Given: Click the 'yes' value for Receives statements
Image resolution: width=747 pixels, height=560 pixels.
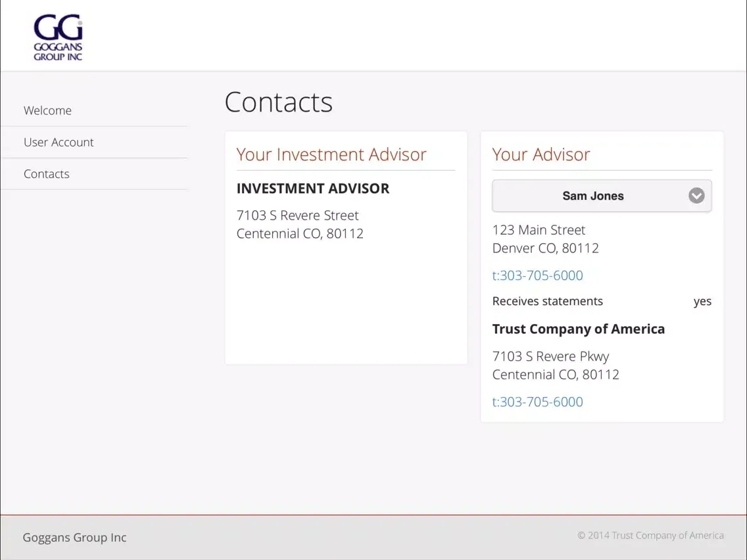Looking at the screenshot, I should pos(702,302).
